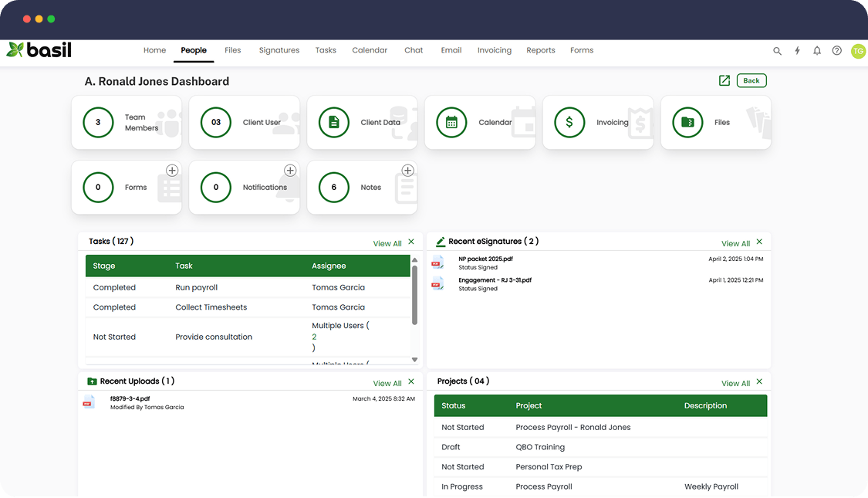
Task: Click the scroll down arrow in Tasks list
Action: pyautogui.click(x=414, y=360)
